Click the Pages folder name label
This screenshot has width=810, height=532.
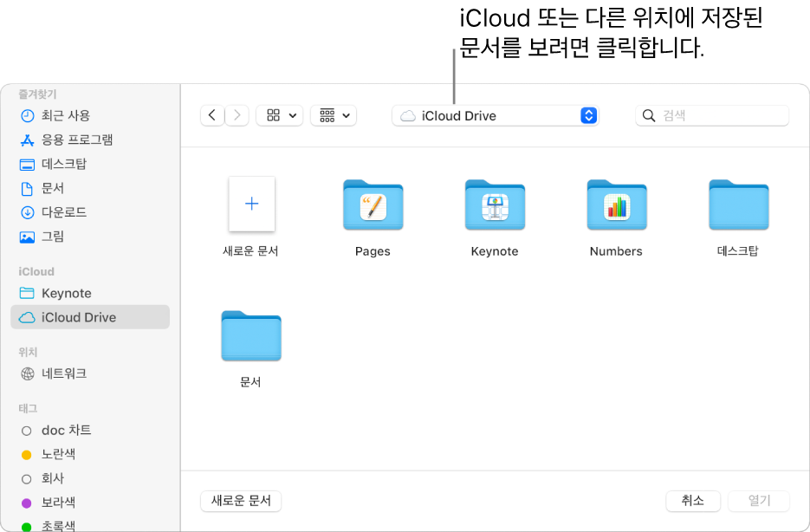(373, 251)
